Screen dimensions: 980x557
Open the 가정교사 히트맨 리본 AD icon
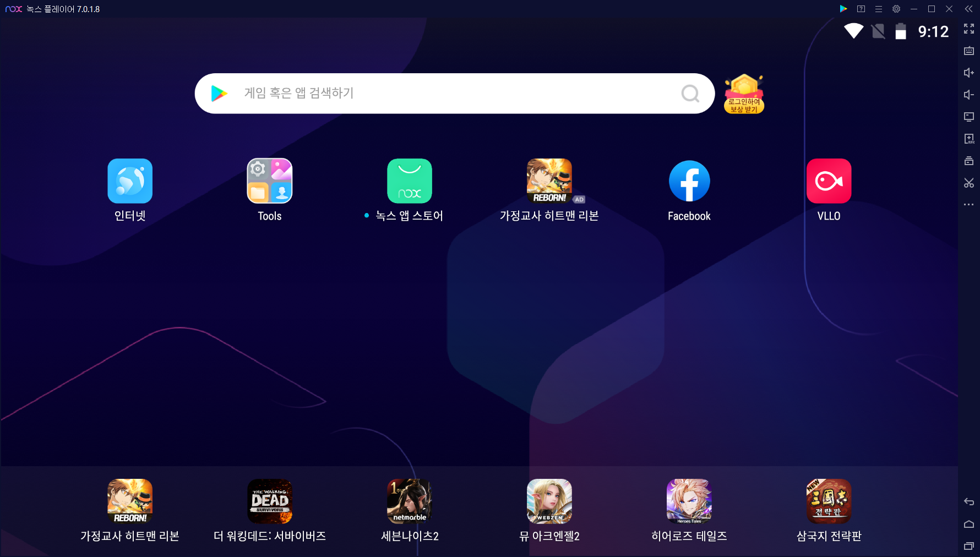point(549,181)
